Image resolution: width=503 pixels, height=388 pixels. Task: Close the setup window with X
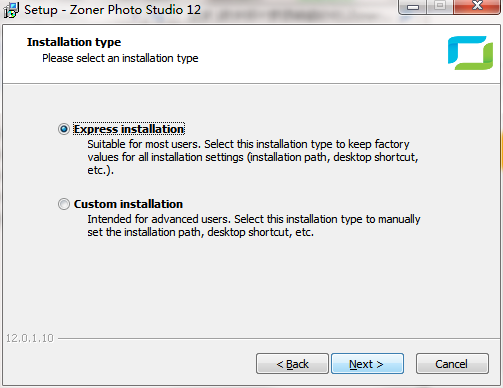(x=477, y=7)
